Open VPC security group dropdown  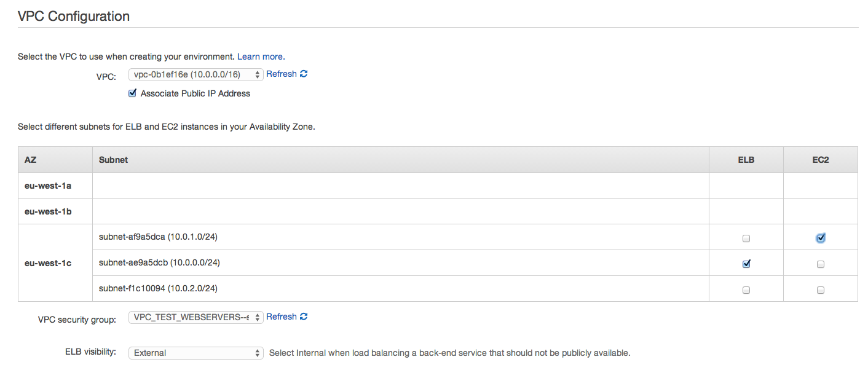[195, 317]
